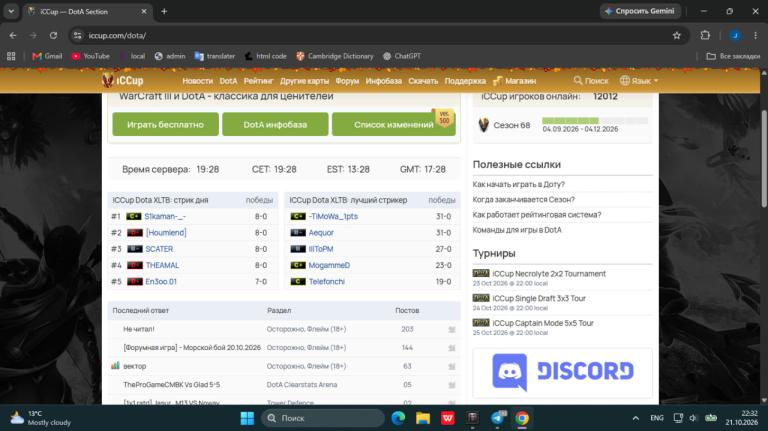
Task: Open Скачать in site header
Action: pyautogui.click(x=423, y=81)
